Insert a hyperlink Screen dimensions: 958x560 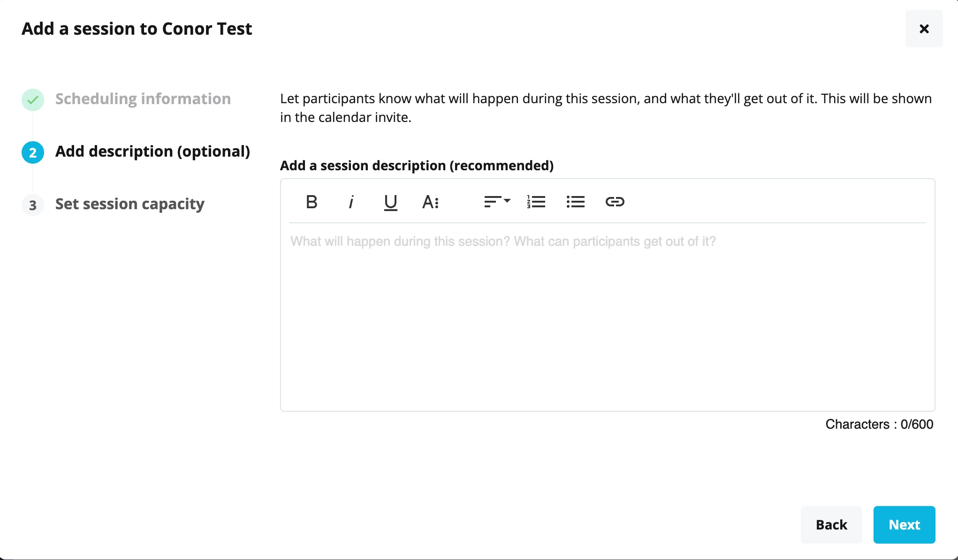615,202
